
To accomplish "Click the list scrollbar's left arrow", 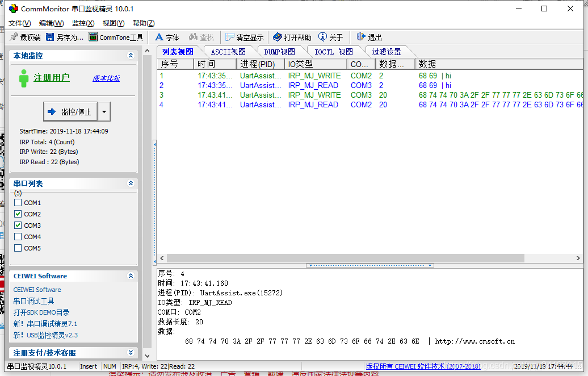I will 162,258.
